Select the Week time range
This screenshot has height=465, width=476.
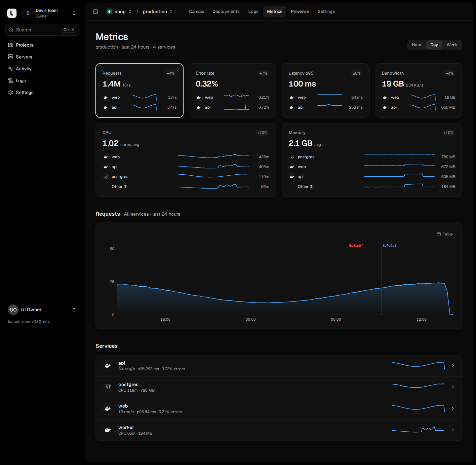coord(452,45)
